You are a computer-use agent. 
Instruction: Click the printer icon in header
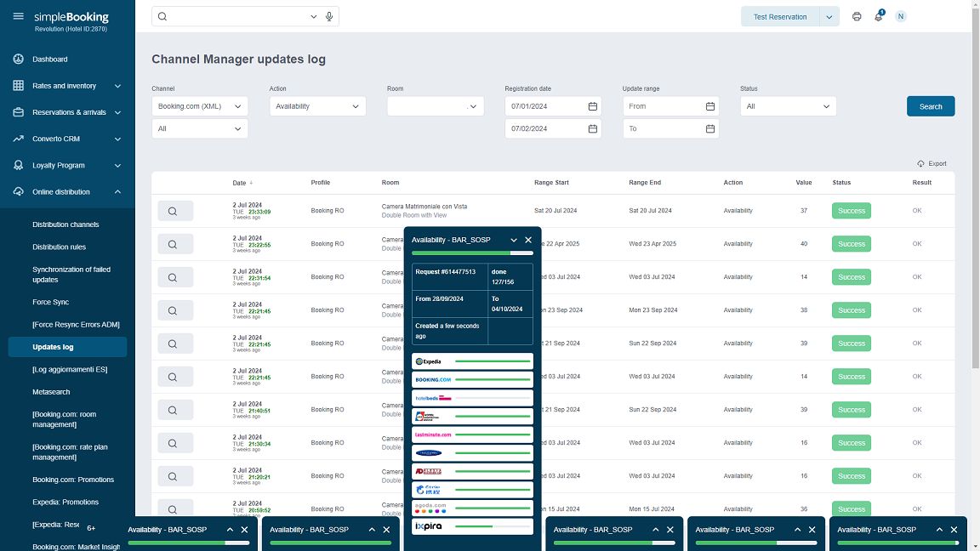(857, 17)
